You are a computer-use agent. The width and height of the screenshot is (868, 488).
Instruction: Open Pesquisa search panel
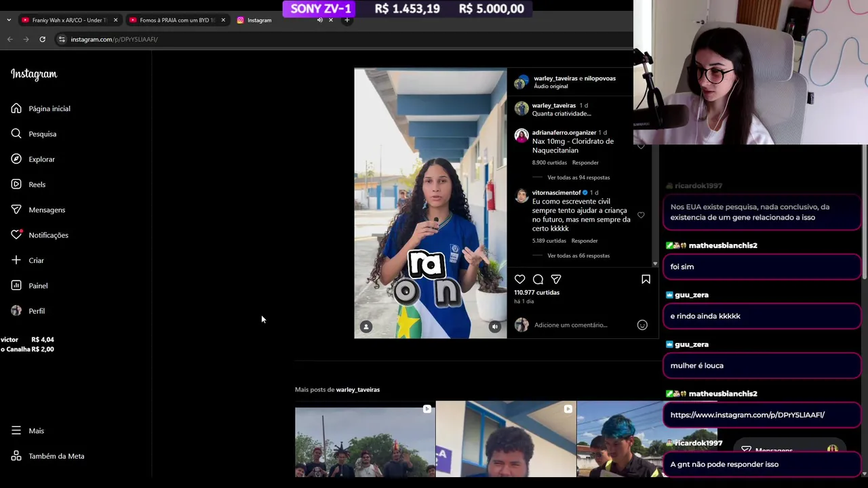tap(42, 134)
